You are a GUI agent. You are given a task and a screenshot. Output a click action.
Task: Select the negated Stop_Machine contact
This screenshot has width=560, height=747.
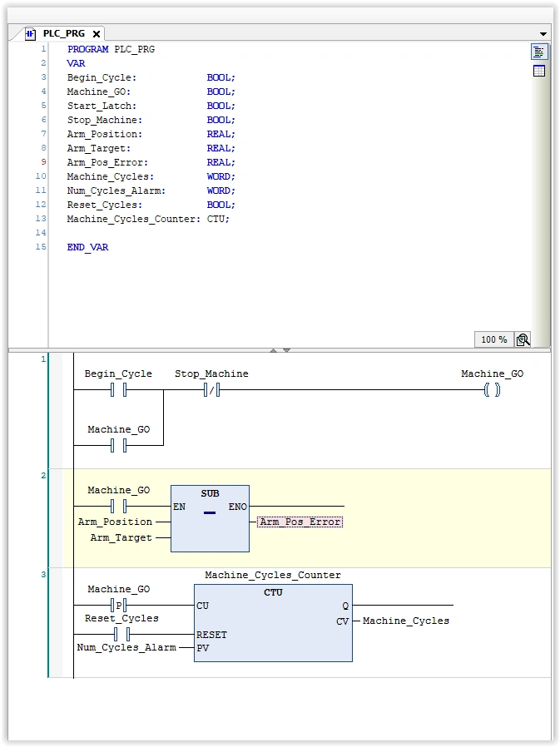tap(211, 389)
